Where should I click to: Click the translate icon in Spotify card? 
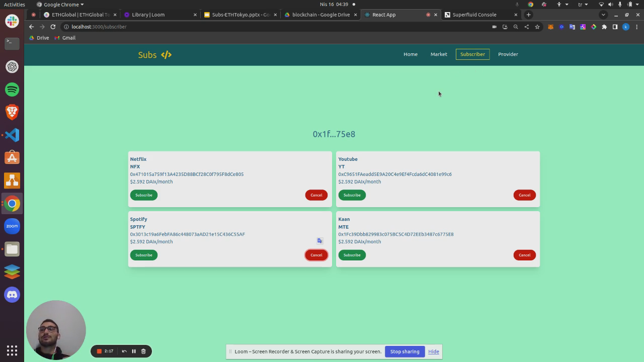click(x=319, y=241)
